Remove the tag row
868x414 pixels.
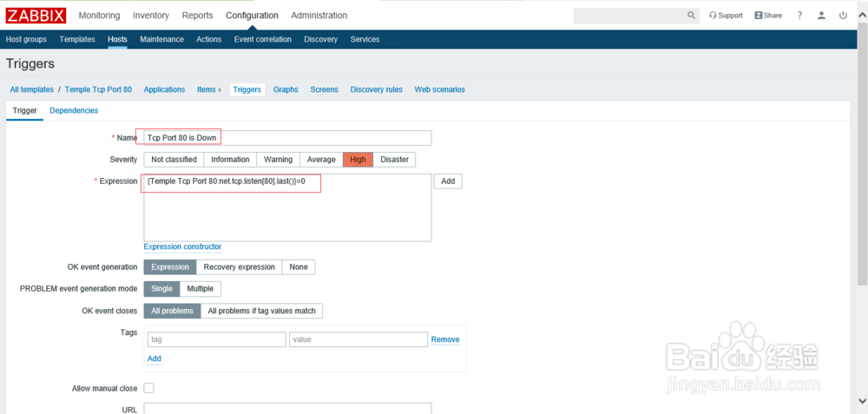coord(445,339)
